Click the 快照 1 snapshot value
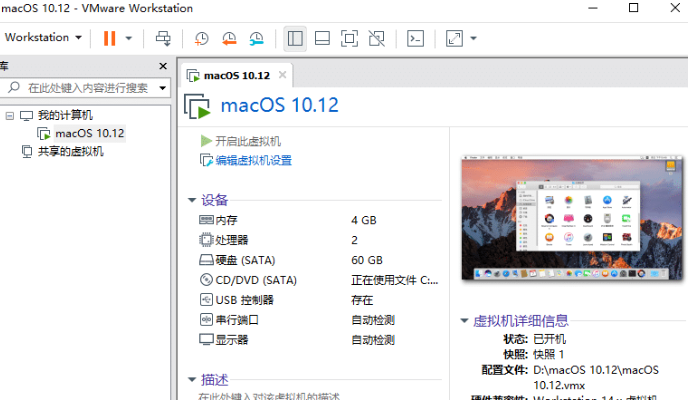 (548, 354)
